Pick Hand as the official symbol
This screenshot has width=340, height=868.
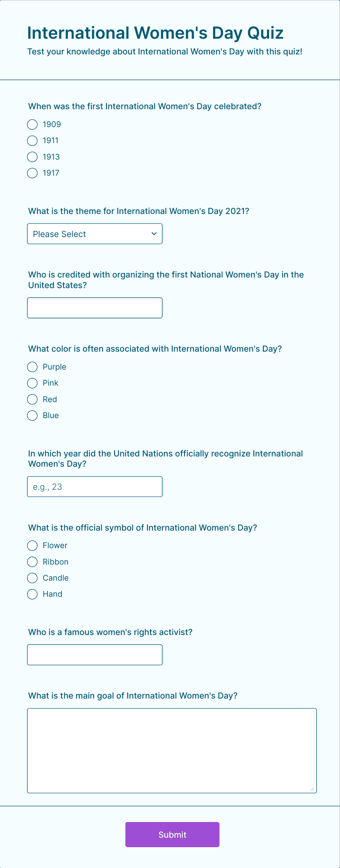[x=32, y=594]
